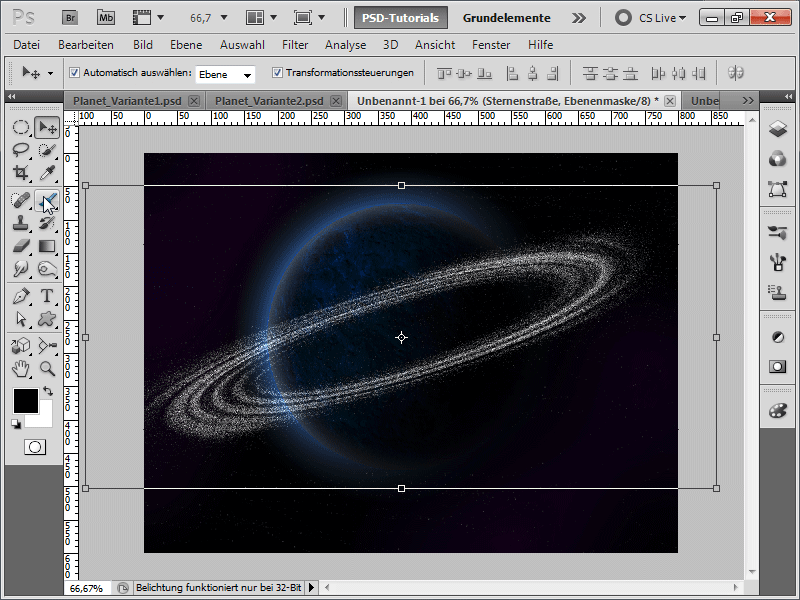Select the Elliptical Marquee tool
Viewport: 800px width, 600px height.
(x=21, y=127)
